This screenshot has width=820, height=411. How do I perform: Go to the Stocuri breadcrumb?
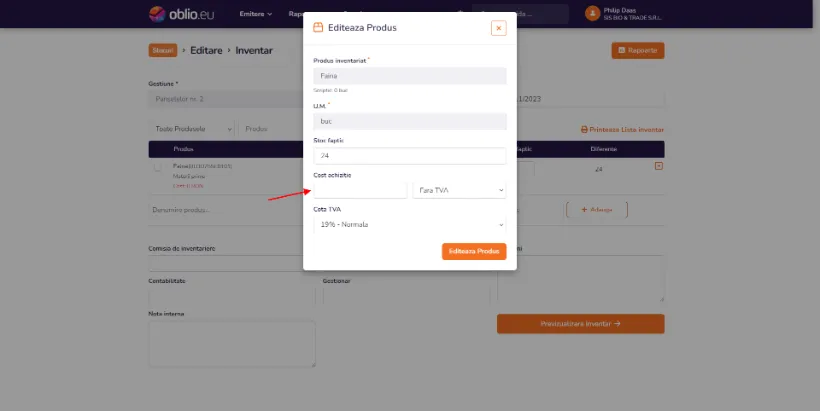click(163, 51)
